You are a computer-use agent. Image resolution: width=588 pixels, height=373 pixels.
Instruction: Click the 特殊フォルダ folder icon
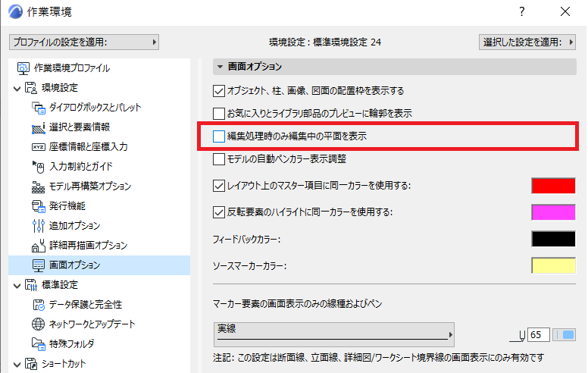tap(38, 343)
